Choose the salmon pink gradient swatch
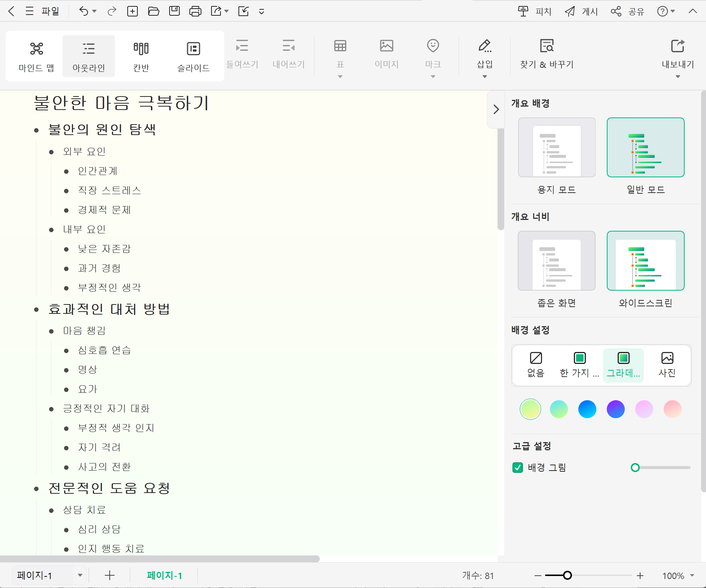706x588 pixels. (673, 409)
